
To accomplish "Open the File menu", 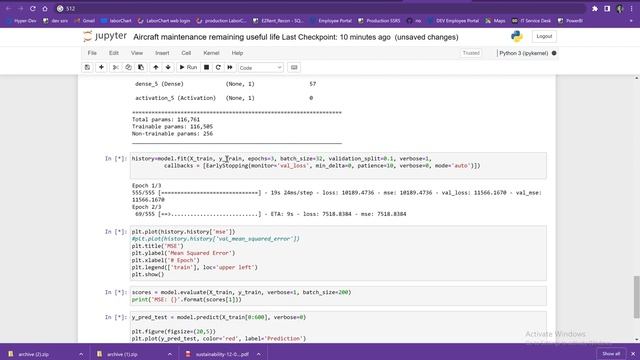I will (x=92, y=53).
